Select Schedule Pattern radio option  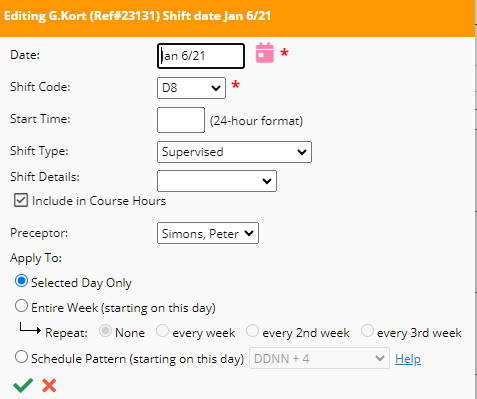click(21, 357)
